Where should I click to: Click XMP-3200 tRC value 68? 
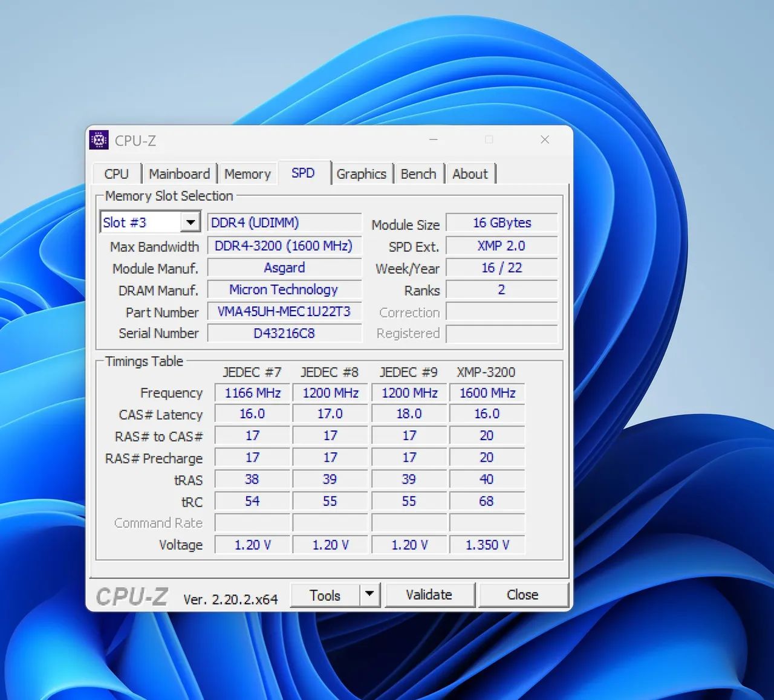(487, 501)
